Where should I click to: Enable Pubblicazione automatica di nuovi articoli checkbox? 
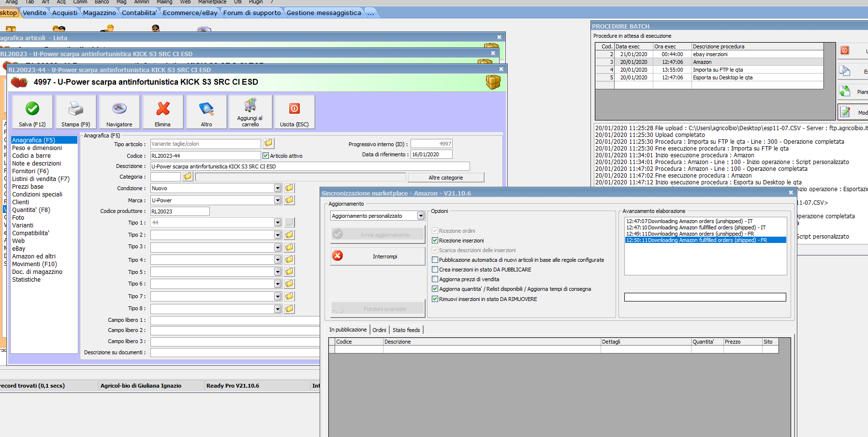[x=435, y=260]
